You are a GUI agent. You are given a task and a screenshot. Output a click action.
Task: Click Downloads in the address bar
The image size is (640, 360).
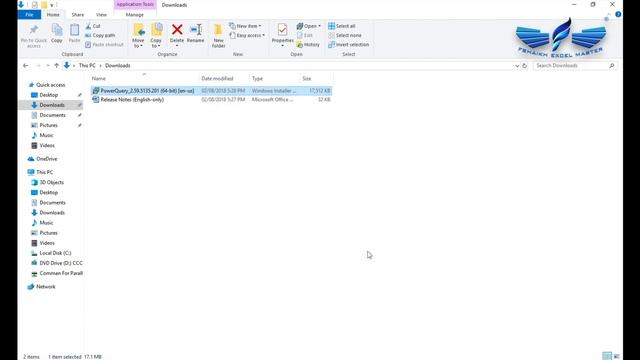pos(118,65)
